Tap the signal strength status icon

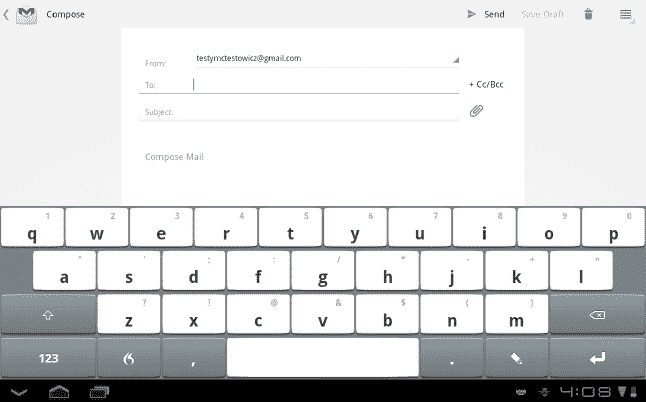pos(622,392)
